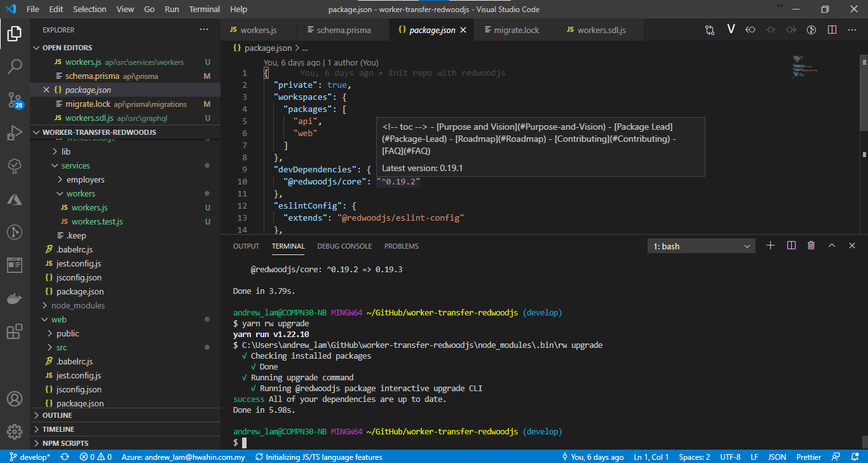
Task: Collapse the workers folder in tree
Action: [81, 193]
